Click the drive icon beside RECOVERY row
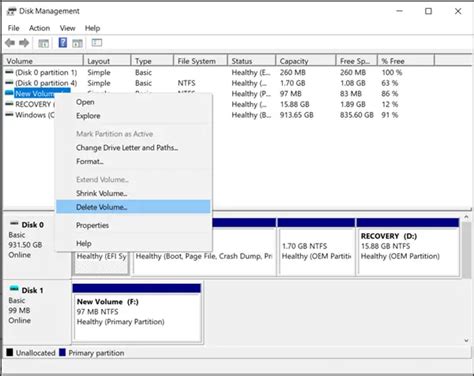The image size is (474, 376). [x=9, y=104]
